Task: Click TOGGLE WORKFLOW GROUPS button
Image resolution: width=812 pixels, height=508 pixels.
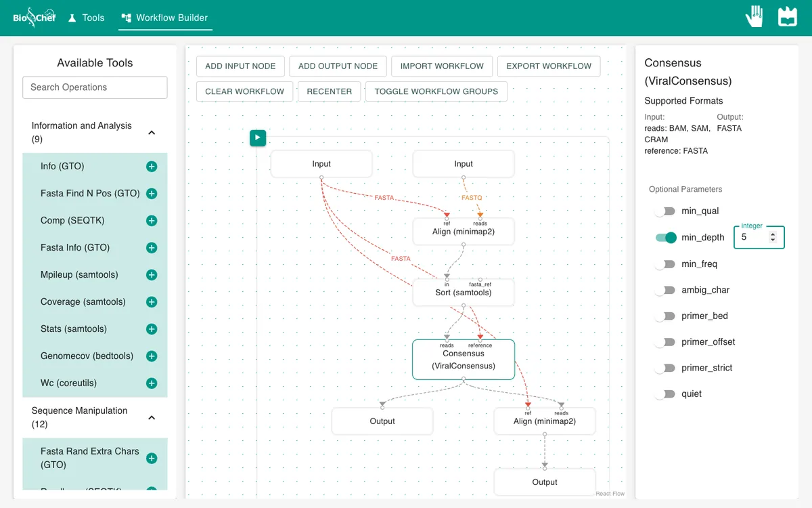Action: pyautogui.click(x=436, y=91)
